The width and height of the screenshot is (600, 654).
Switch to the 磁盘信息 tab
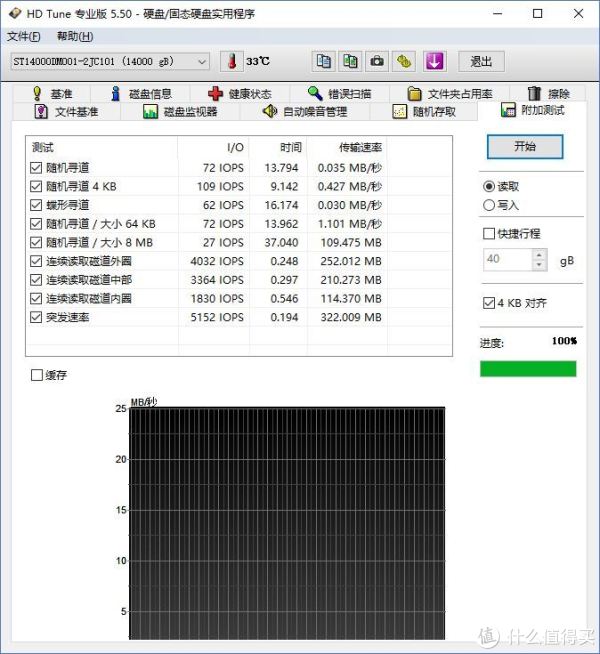142,94
